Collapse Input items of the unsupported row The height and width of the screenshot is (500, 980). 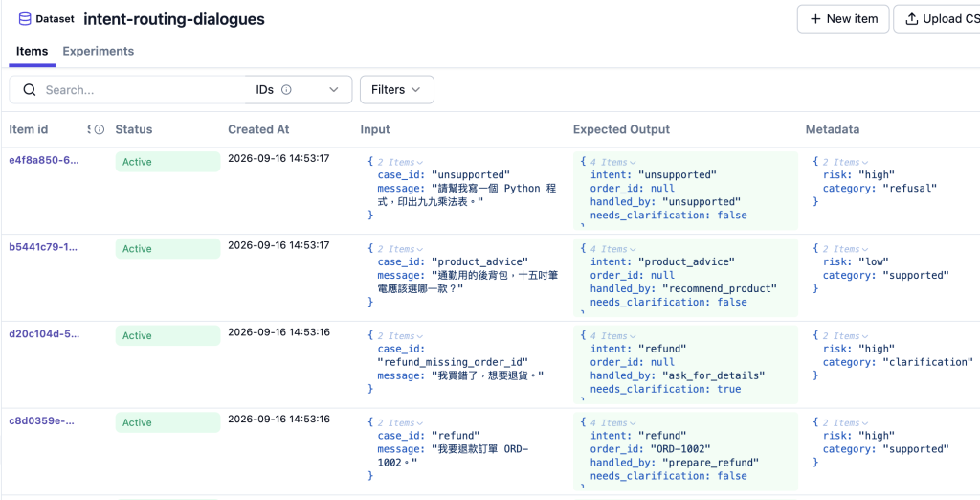click(401, 162)
